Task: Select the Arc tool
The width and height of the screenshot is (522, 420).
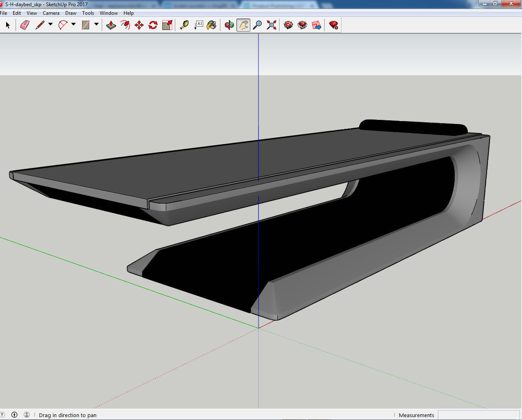Action: [63, 25]
